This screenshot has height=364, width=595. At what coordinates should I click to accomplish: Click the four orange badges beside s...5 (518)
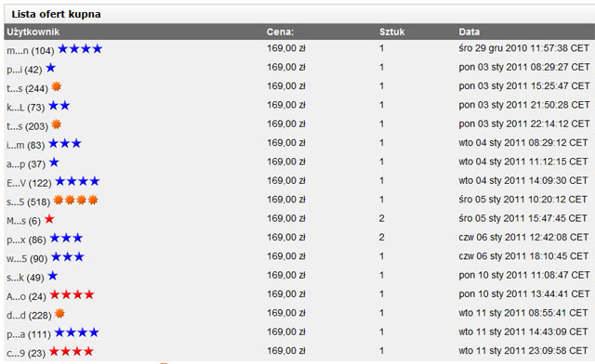click(75, 200)
